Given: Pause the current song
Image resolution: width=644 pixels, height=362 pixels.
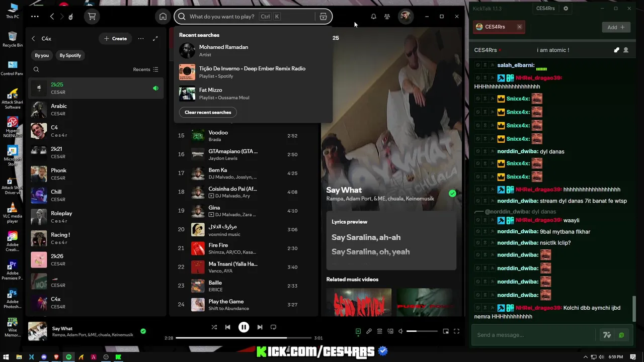Looking at the screenshot, I should [244, 327].
